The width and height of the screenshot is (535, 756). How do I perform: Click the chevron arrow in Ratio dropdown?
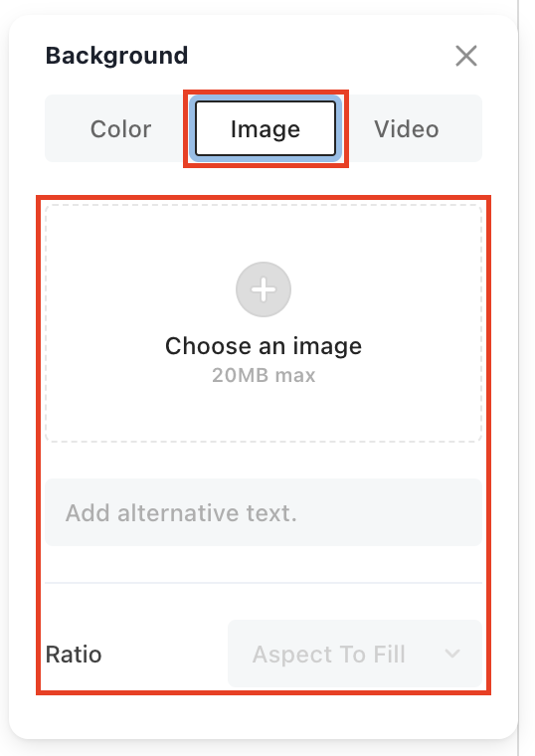[452, 654]
